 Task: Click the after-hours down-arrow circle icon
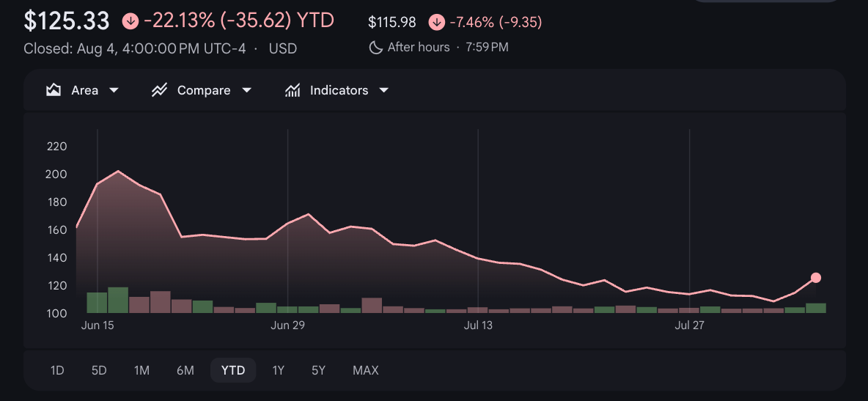pyautogui.click(x=436, y=22)
